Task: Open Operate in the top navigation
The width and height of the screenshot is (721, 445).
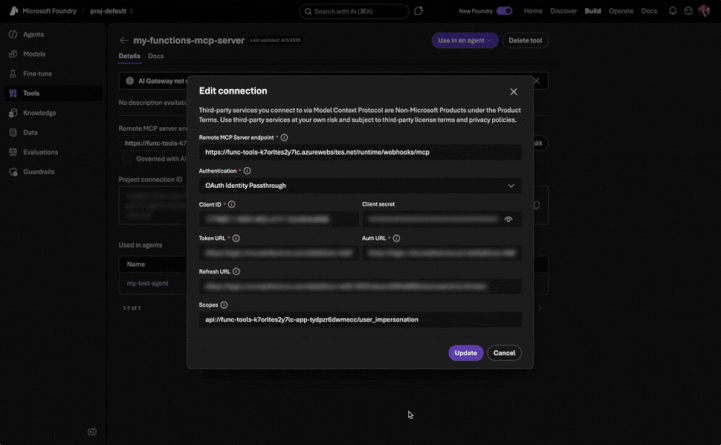Action: point(621,11)
